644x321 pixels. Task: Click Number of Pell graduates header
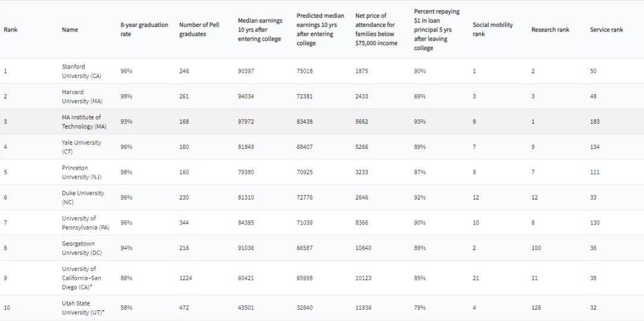tap(199, 30)
